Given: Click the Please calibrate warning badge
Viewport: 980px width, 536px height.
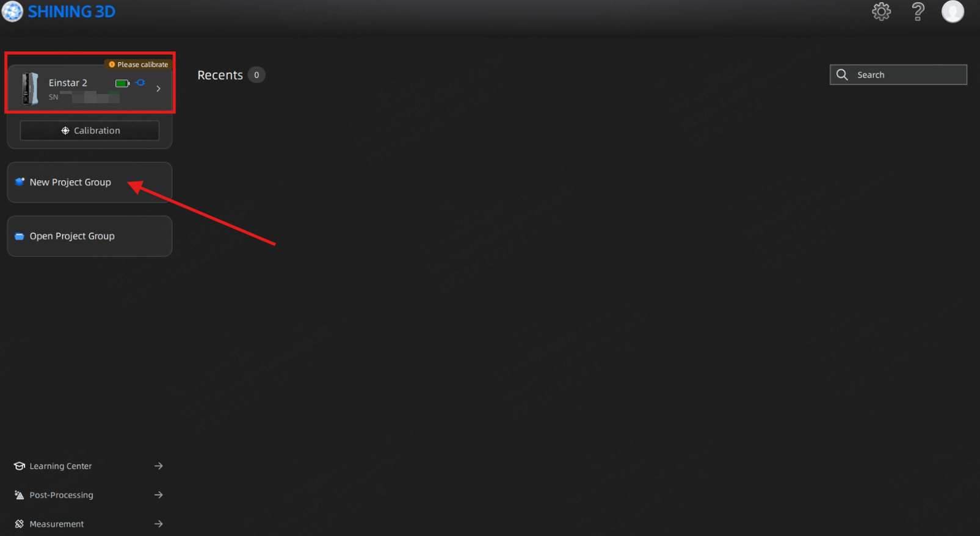Looking at the screenshot, I should pyautogui.click(x=138, y=64).
